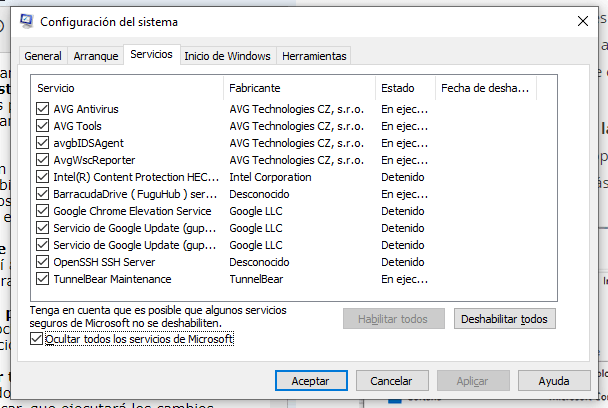Close the Configuración del sistema dialog
Viewport: 608px width, 408px height.
click(x=583, y=21)
